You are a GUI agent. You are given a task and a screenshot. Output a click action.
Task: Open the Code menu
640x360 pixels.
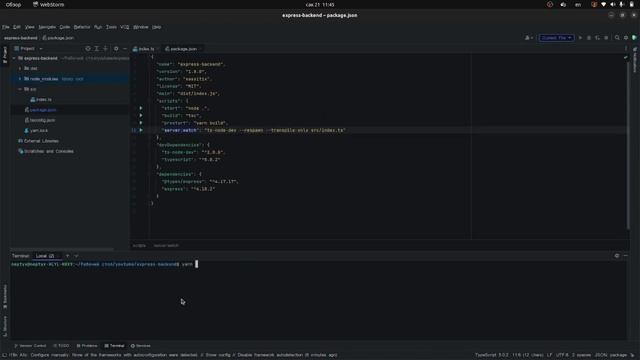[65, 27]
